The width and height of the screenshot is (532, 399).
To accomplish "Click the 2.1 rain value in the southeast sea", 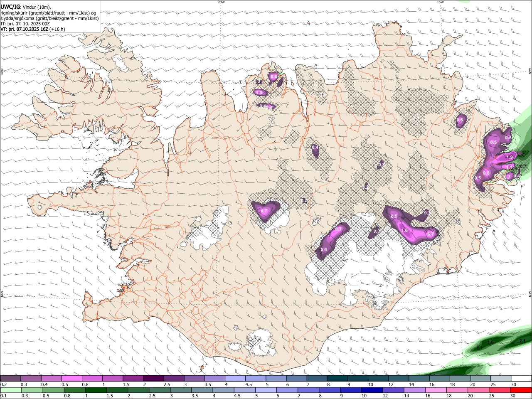I will coord(522,341).
